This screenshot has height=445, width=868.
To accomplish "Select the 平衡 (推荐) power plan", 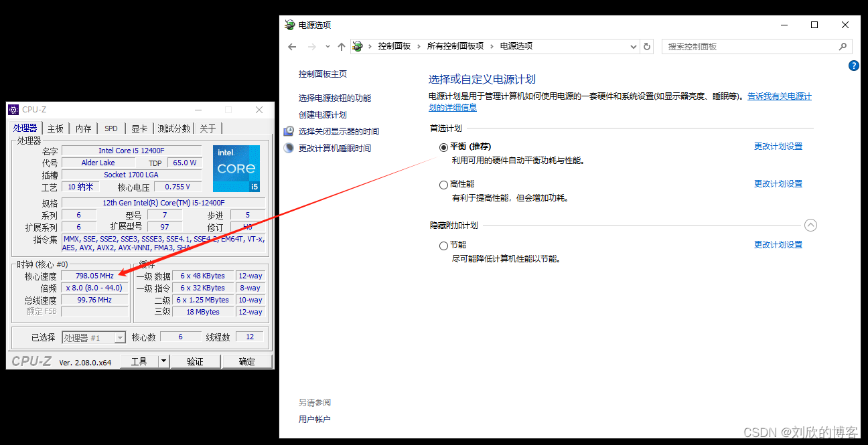I will coord(443,147).
